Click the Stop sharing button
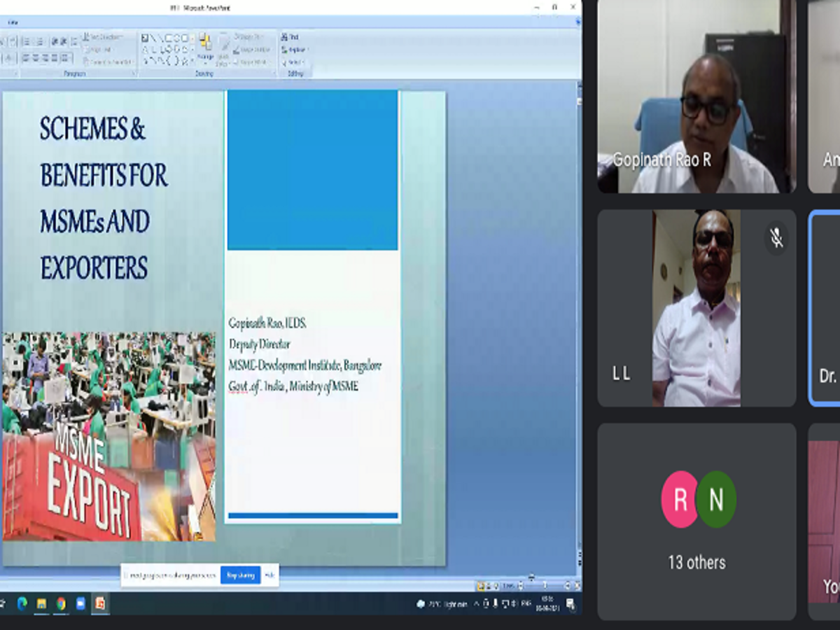 [240, 575]
